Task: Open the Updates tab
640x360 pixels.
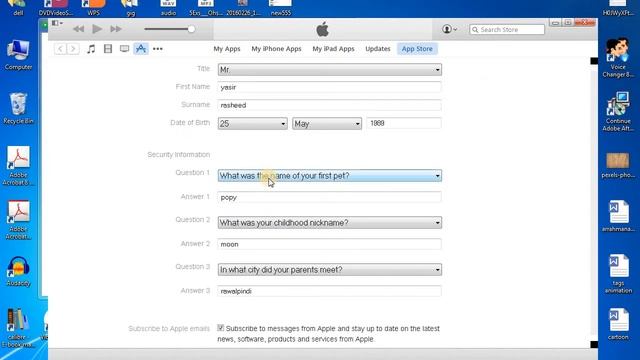Action: click(378, 49)
